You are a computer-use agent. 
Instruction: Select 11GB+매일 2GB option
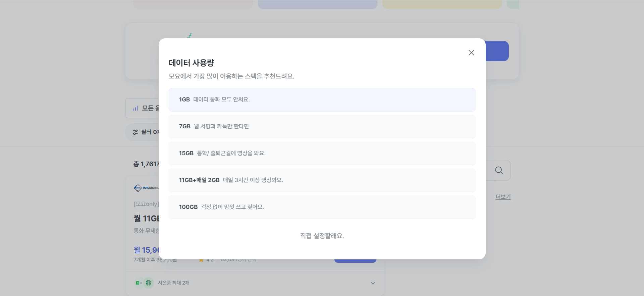[x=322, y=180]
